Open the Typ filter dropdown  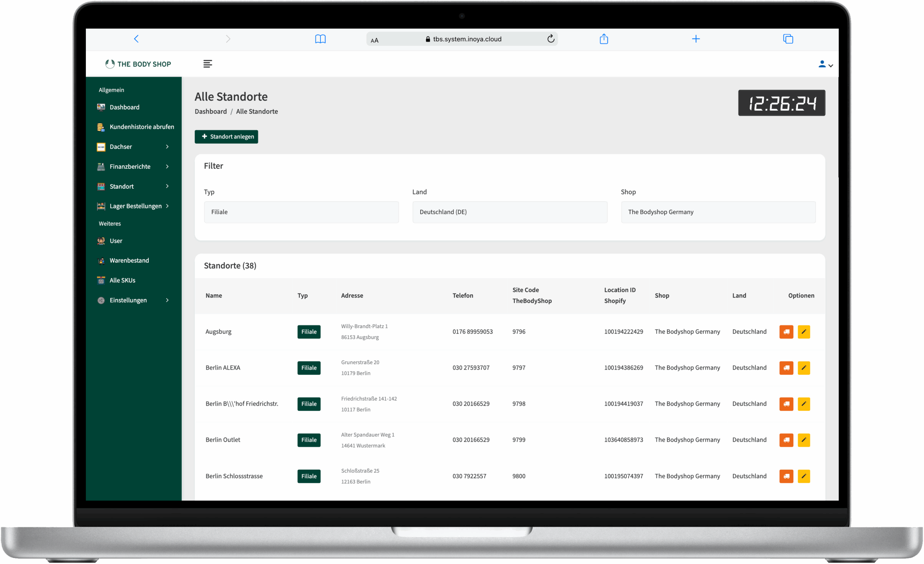click(301, 212)
